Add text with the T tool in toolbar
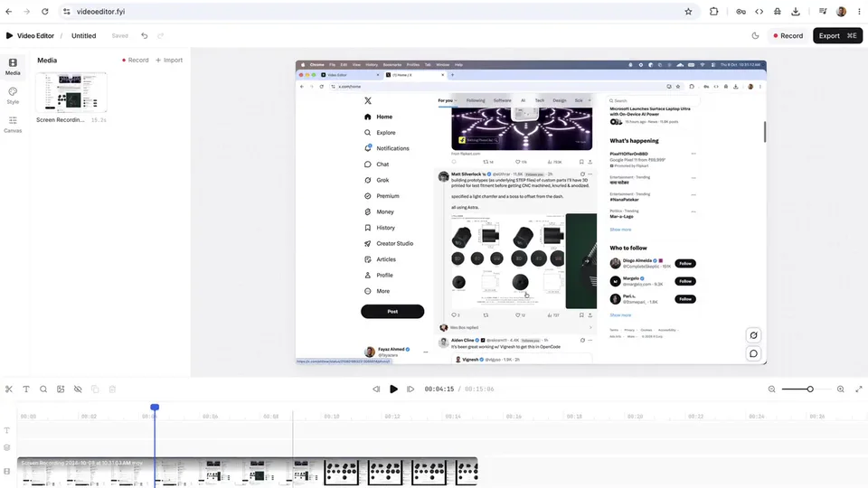 coord(26,389)
